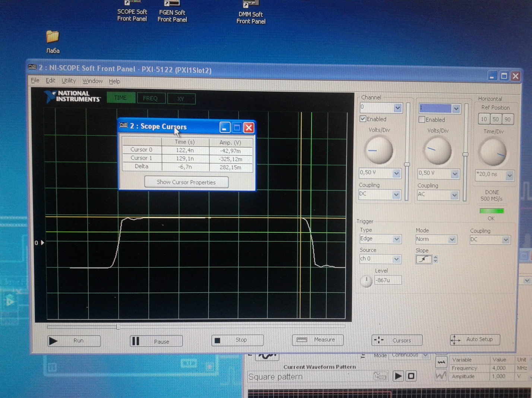
Task: Click Show Cursor Properties button
Action: [186, 182]
